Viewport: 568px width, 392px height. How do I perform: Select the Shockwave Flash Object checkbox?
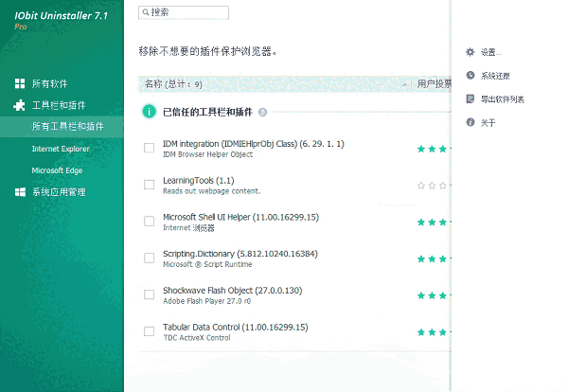(149, 294)
